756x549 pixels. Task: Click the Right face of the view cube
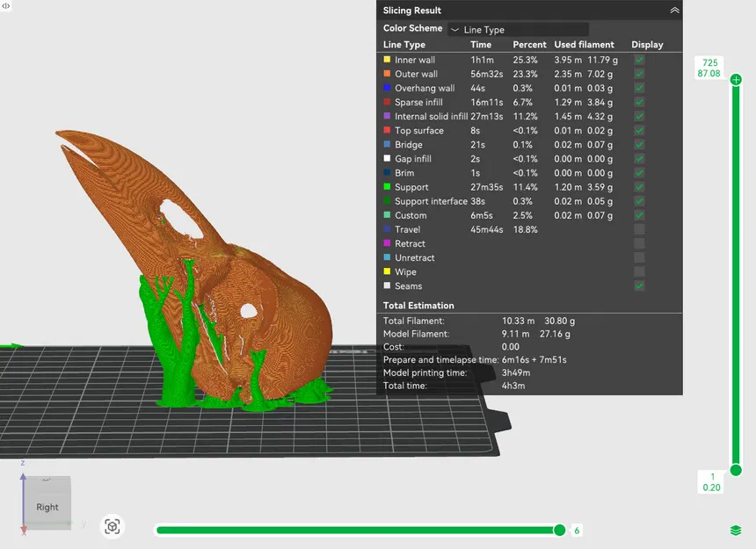click(x=47, y=506)
